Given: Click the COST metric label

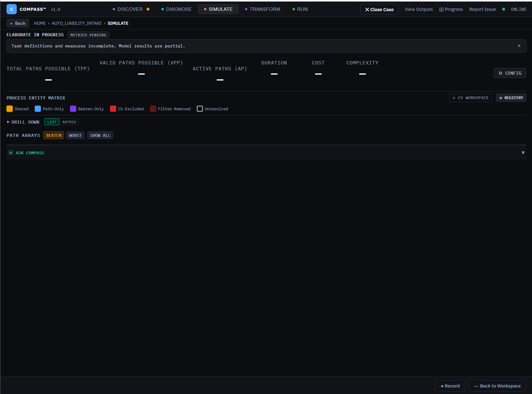Looking at the screenshot, I should click(x=318, y=63).
